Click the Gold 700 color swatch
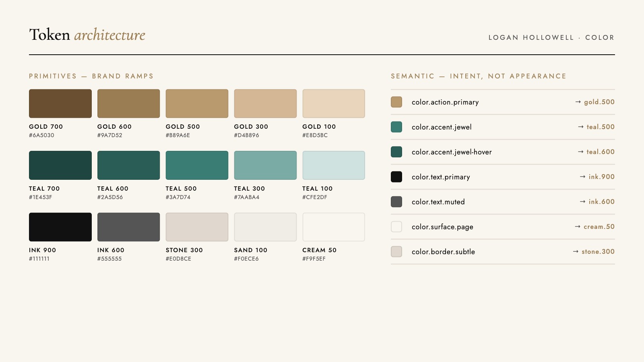 (60, 104)
